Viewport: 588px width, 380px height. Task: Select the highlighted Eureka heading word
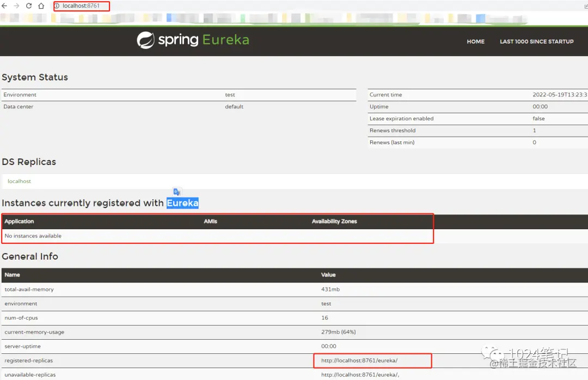point(182,203)
